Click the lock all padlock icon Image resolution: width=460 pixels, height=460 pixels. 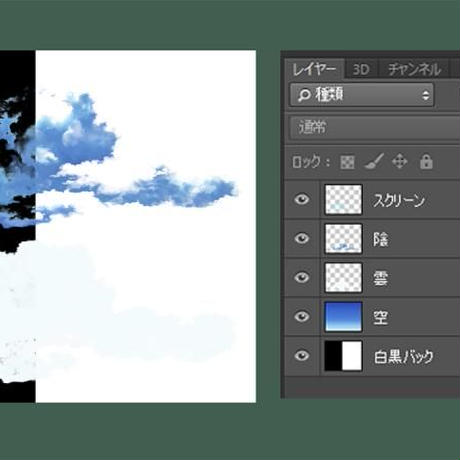426,162
